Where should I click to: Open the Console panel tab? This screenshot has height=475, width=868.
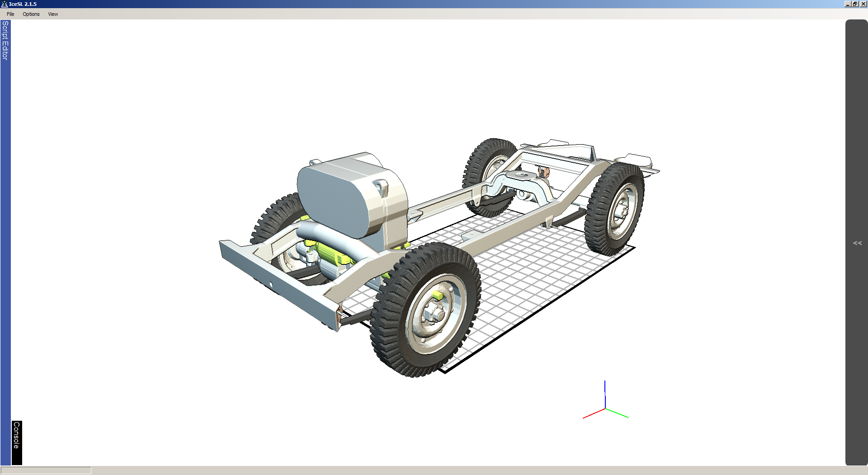click(x=17, y=442)
